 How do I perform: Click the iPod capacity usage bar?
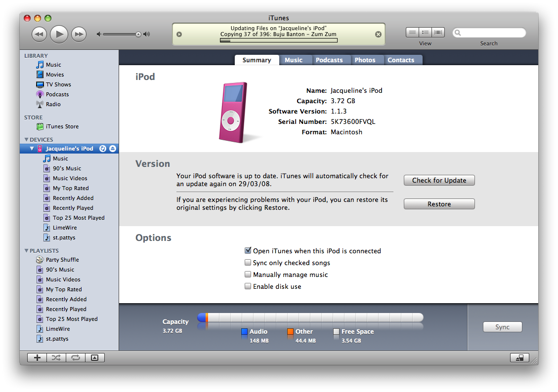(x=310, y=317)
